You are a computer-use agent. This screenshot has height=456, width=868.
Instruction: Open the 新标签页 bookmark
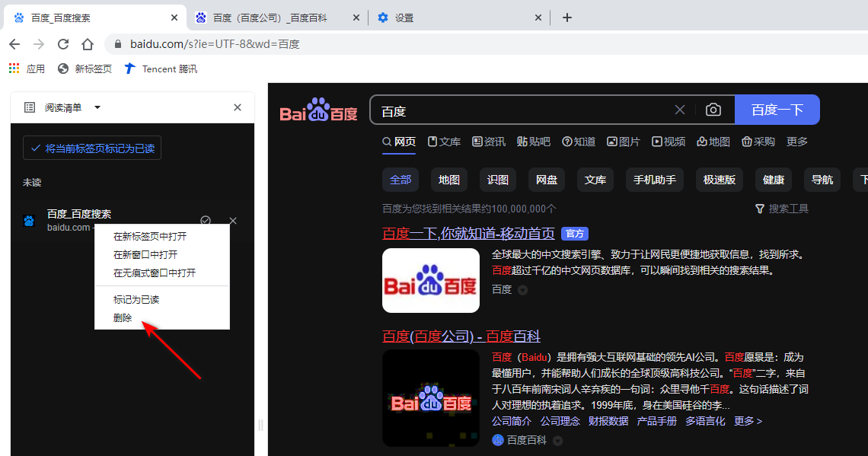85,69
